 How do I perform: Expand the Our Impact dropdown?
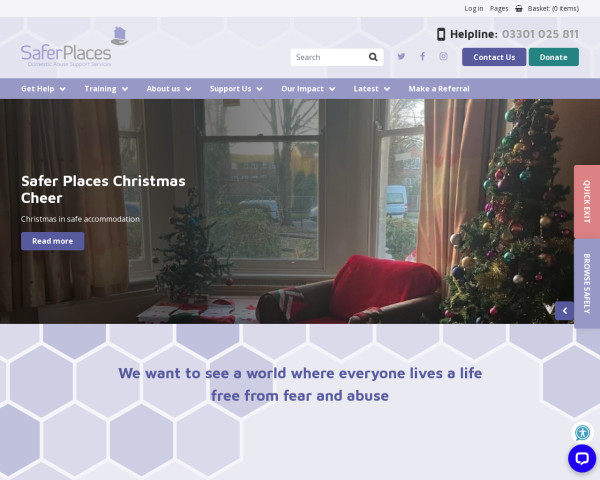pyautogui.click(x=308, y=89)
